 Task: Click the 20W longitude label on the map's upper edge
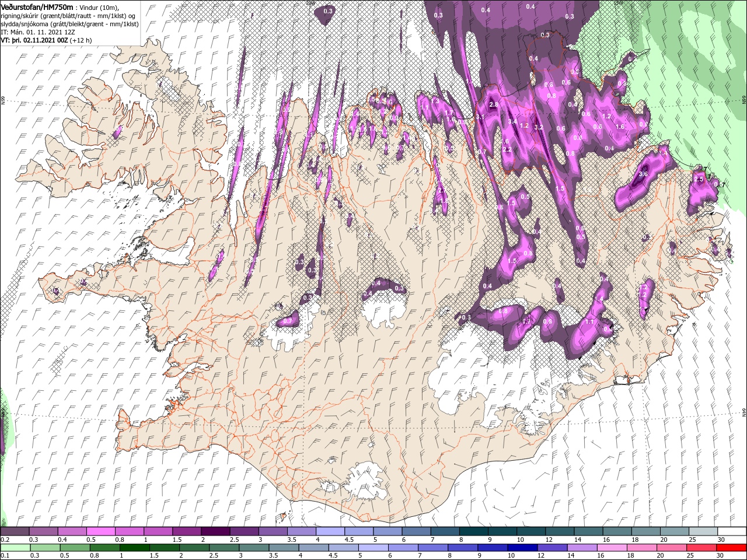click(311, 3)
